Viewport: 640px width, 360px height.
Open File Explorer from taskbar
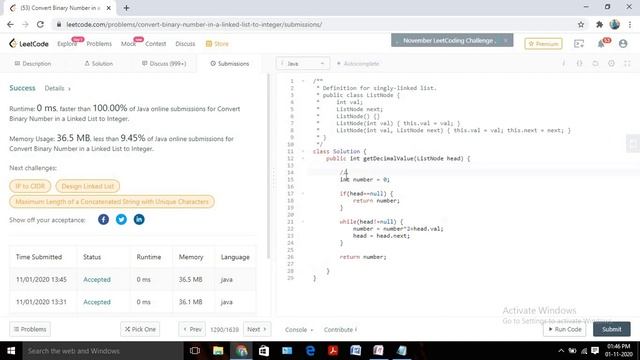pyautogui.click(x=218, y=351)
